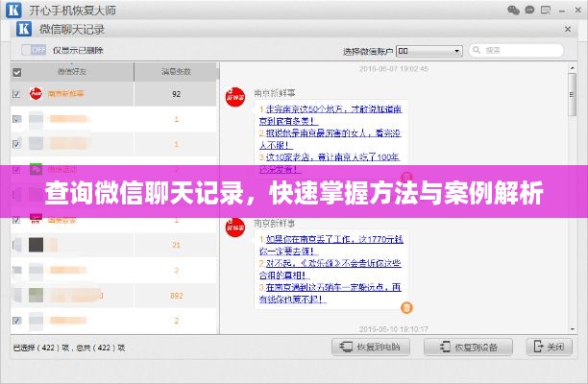This screenshot has width=588, height=384.
Task: Click the message count 92
Action: coord(176,94)
